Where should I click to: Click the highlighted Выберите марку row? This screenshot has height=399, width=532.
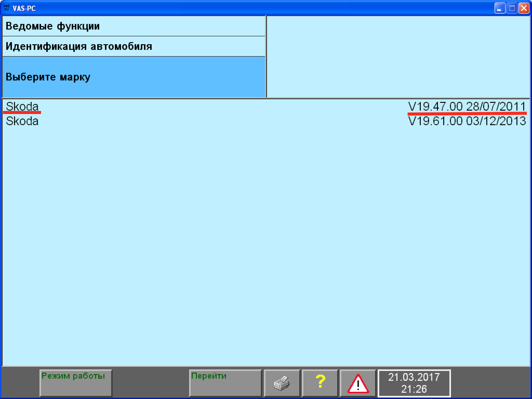pyautogui.click(x=134, y=77)
